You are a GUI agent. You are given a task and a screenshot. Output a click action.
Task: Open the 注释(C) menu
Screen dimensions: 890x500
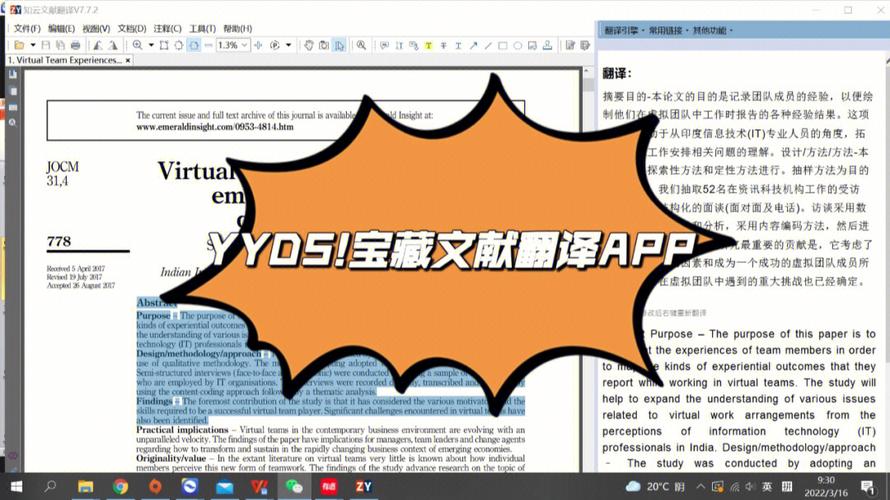pos(168,29)
